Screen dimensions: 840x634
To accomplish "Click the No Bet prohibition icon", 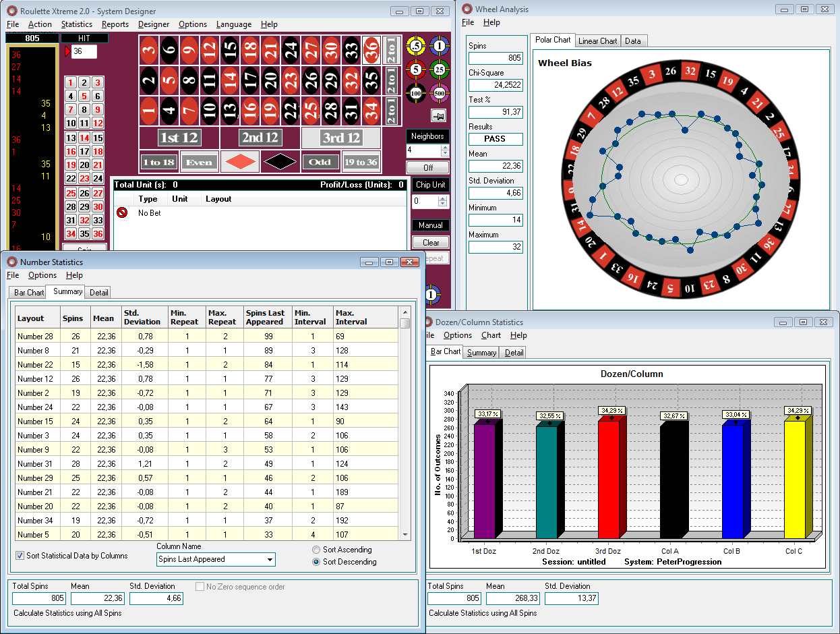I will [x=122, y=212].
